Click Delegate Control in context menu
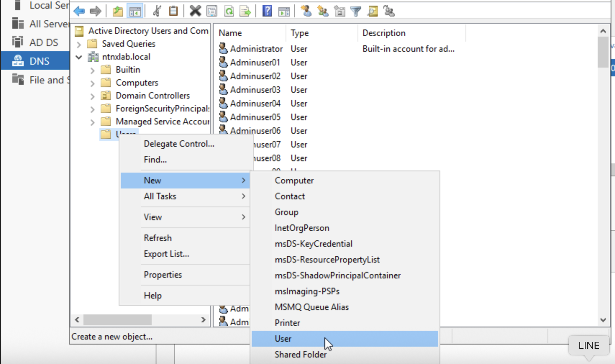The image size is (615, 364). pos(179,144)
